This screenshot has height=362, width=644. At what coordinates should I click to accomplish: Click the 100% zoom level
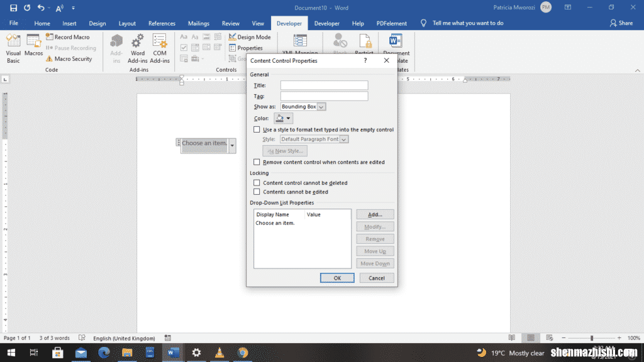click(634, 338)
